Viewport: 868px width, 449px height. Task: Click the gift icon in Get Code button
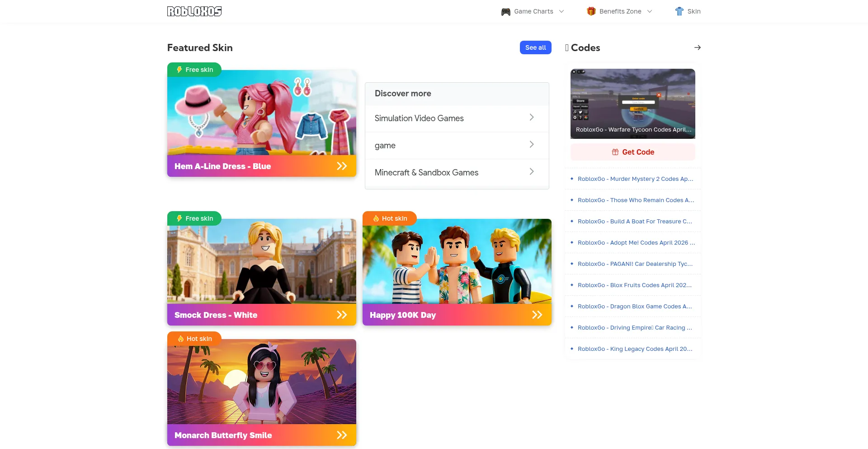615,152
